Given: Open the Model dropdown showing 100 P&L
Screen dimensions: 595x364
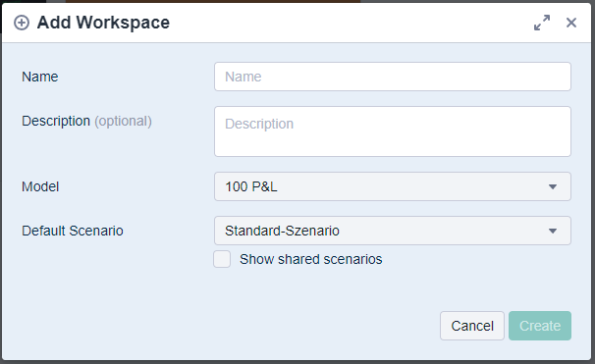Looking at the screenshot, I should click(393, 186).
